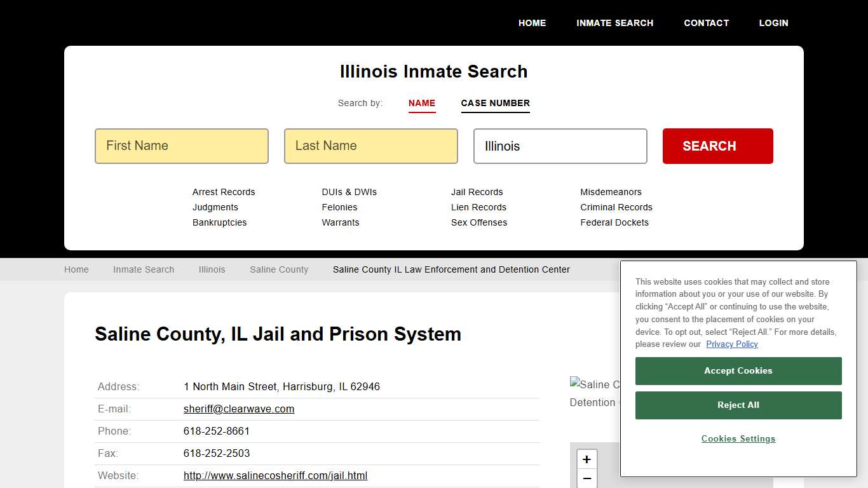Open Saline County breadcrumb link
Viewport: 868px width, 488px height.
[278, 269]
